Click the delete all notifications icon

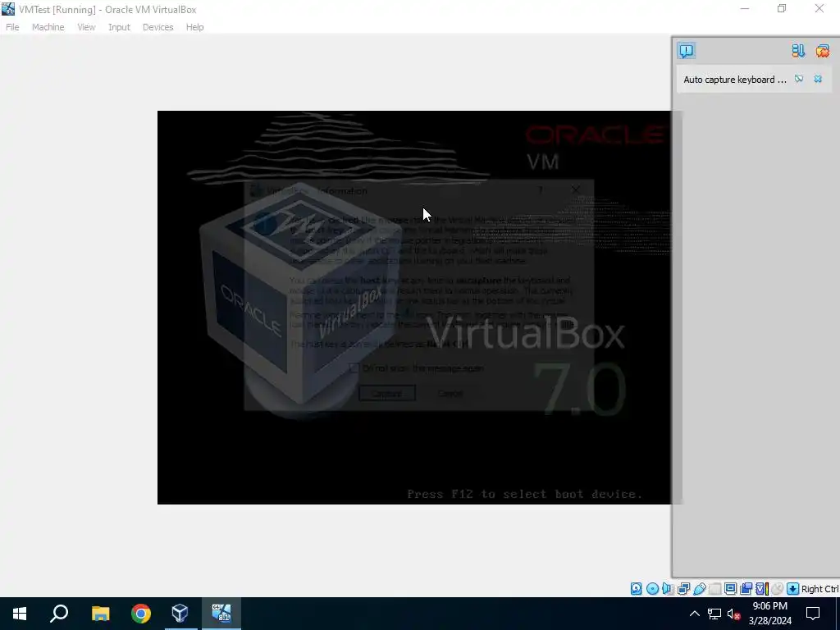point(822,51)
